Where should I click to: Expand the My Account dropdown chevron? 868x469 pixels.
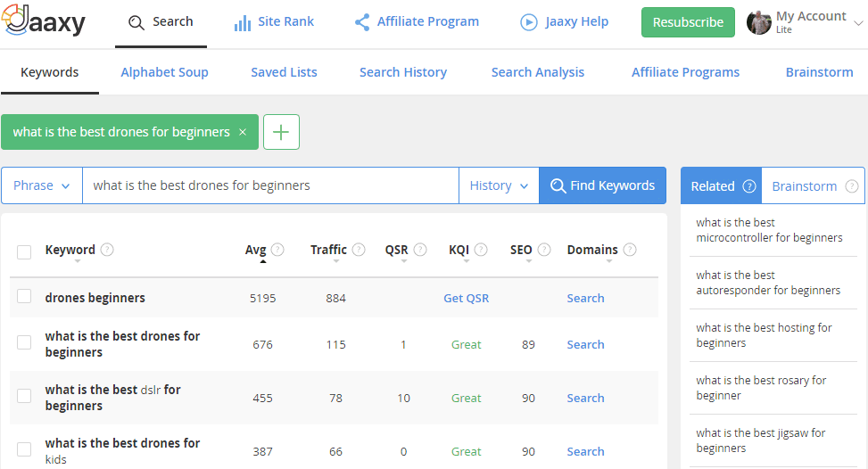coord(858,23)
